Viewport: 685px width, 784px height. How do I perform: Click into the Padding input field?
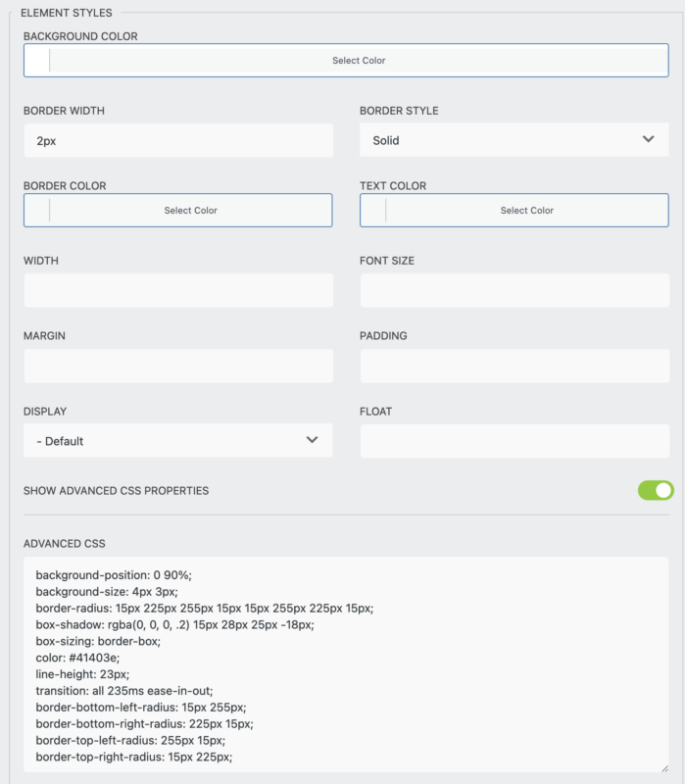click(x=514, y=366)
